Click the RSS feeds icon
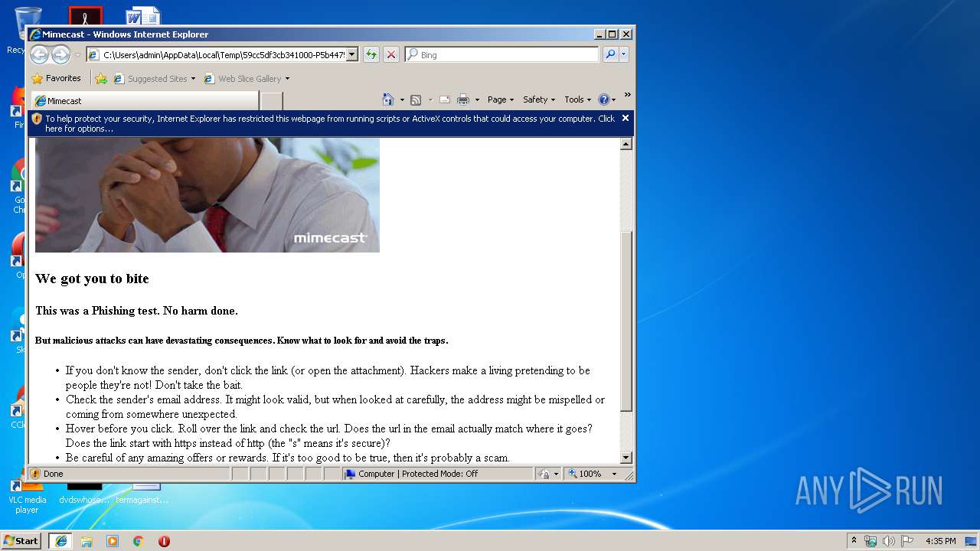This screenshot has width=980, height=551. tap(416, 99)
